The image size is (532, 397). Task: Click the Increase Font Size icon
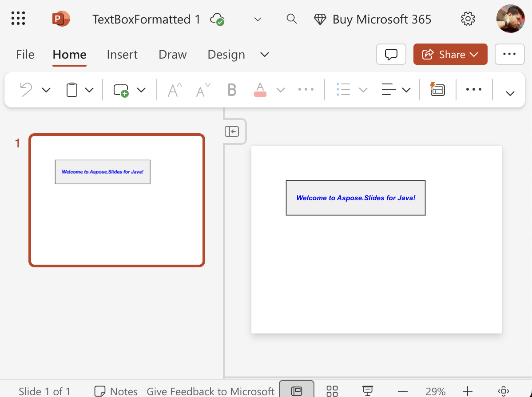(x=175, y=90)
